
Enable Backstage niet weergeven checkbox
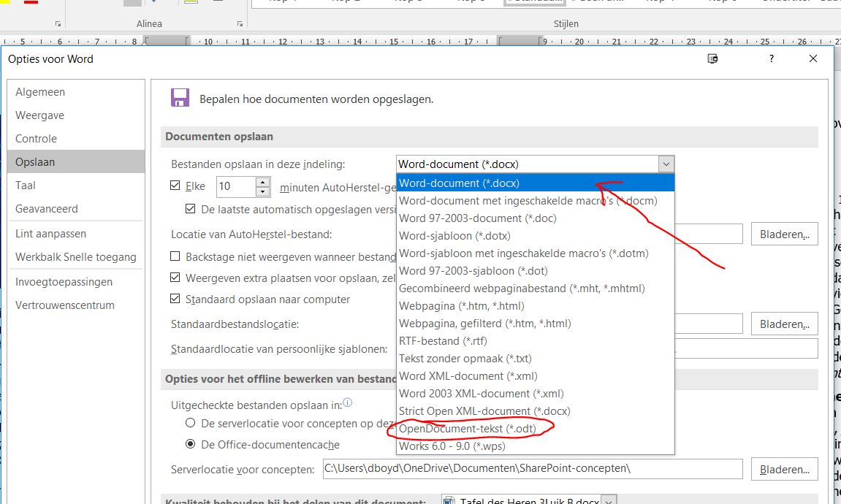(x=175, y=256)
